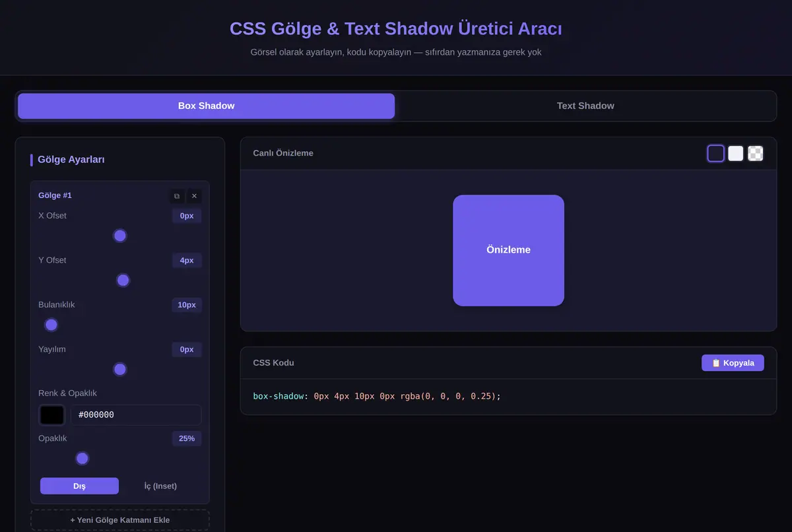Click the X Ofset slider handle
Viewport: 792px width, 532px height.
click(x=120, y=236)
